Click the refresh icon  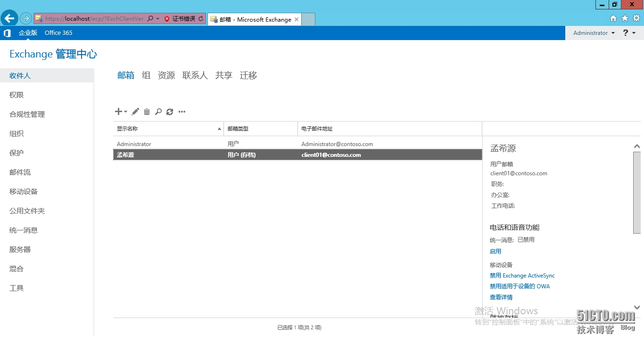170,112
